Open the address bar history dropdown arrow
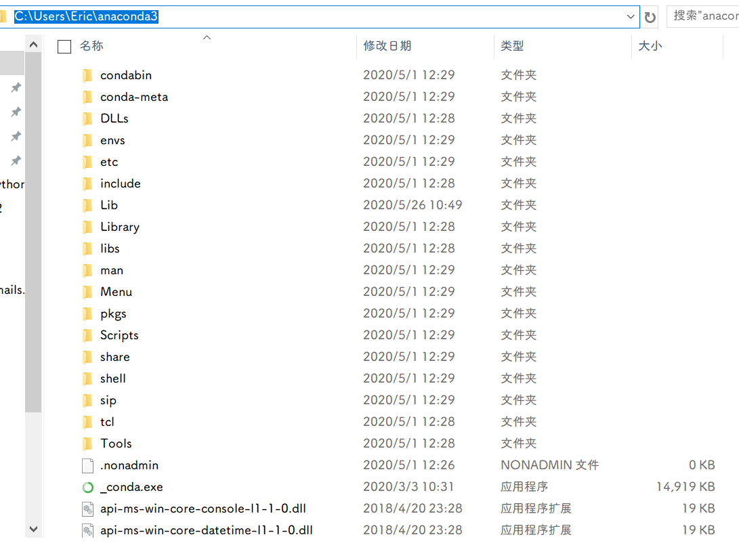Screen dimensions: 739x560 (631, 16)
